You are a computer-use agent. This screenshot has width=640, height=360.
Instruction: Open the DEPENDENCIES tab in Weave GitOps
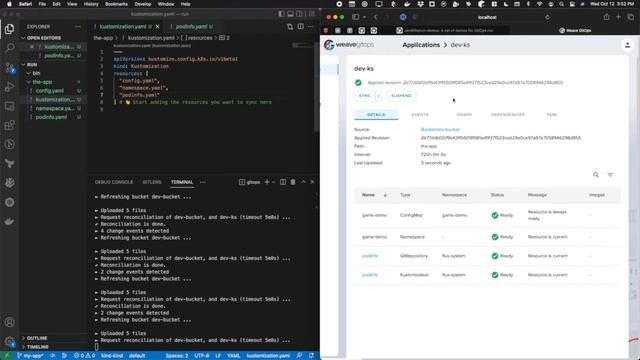(508, 115)
